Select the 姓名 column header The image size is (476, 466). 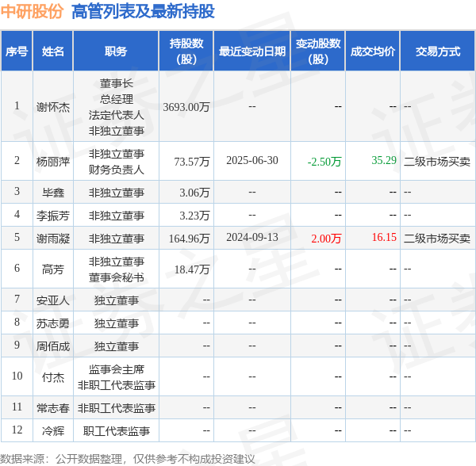pyautogui.click(x=53, y=52)
